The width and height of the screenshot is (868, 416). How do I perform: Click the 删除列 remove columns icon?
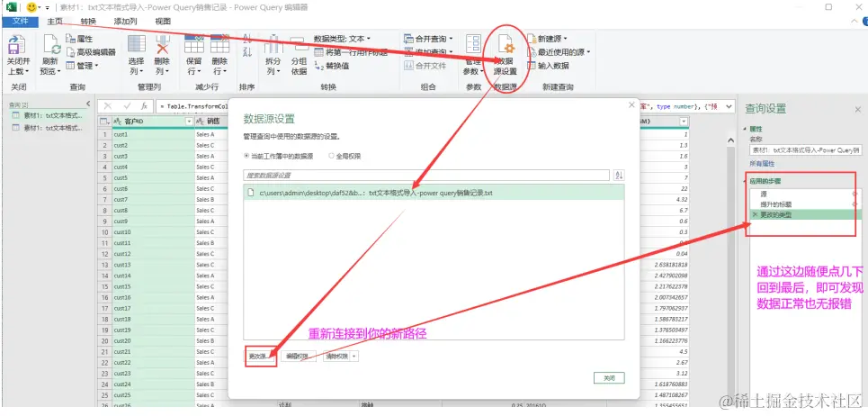(x=162, y=44)
